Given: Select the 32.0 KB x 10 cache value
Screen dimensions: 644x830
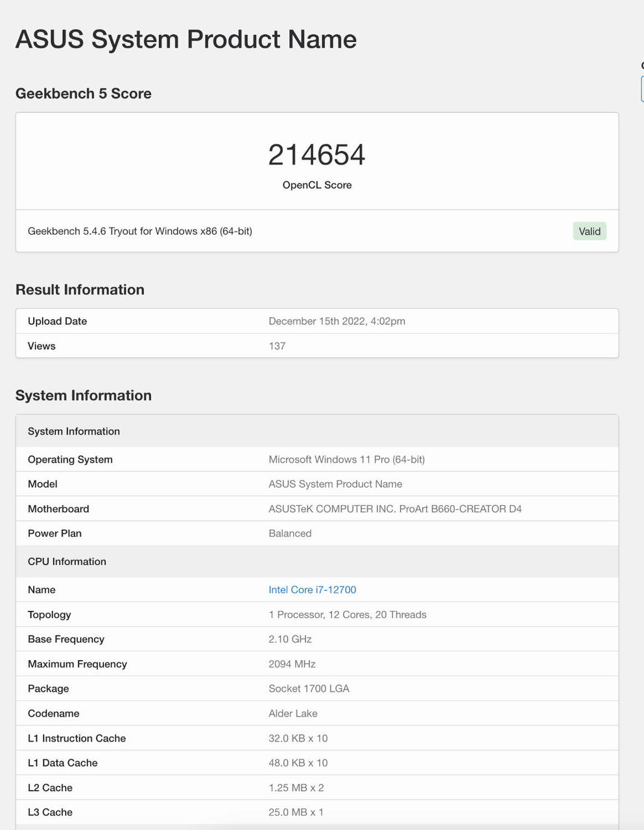Looking at the screenshot, I should (298, 739).
